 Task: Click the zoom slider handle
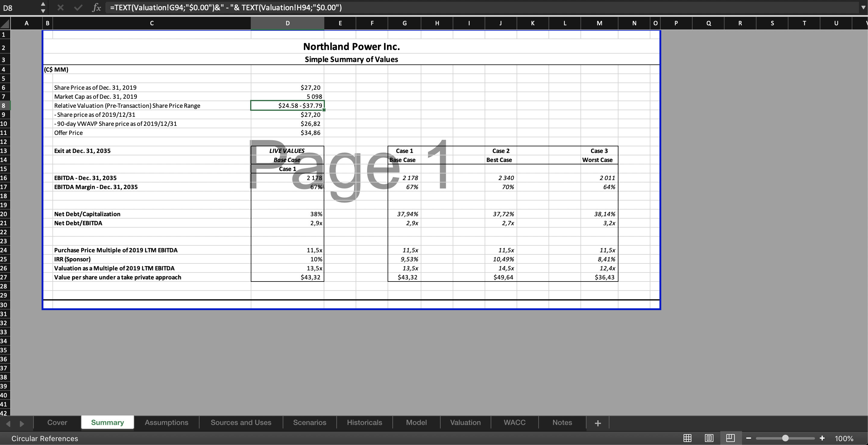pos(785,438)
